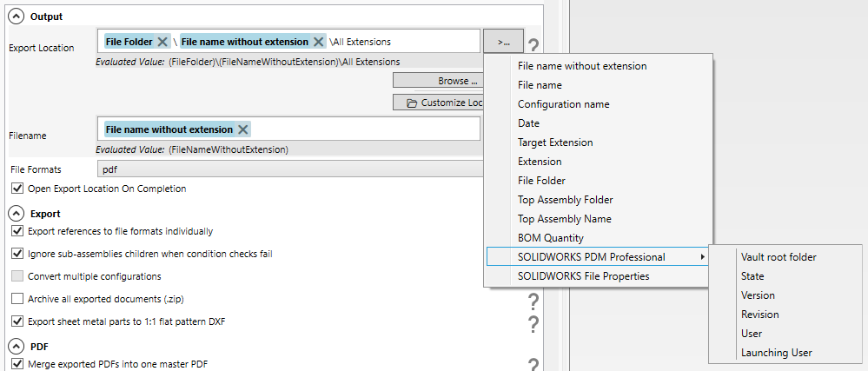868x371 pixels.
Task: Click the Browse ... button
Action: tap(439, 81)
